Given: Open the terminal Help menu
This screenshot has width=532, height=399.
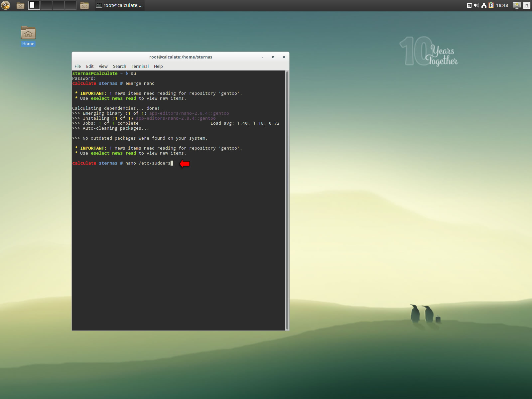Looking at the screenshot, I should coord(158,66).
